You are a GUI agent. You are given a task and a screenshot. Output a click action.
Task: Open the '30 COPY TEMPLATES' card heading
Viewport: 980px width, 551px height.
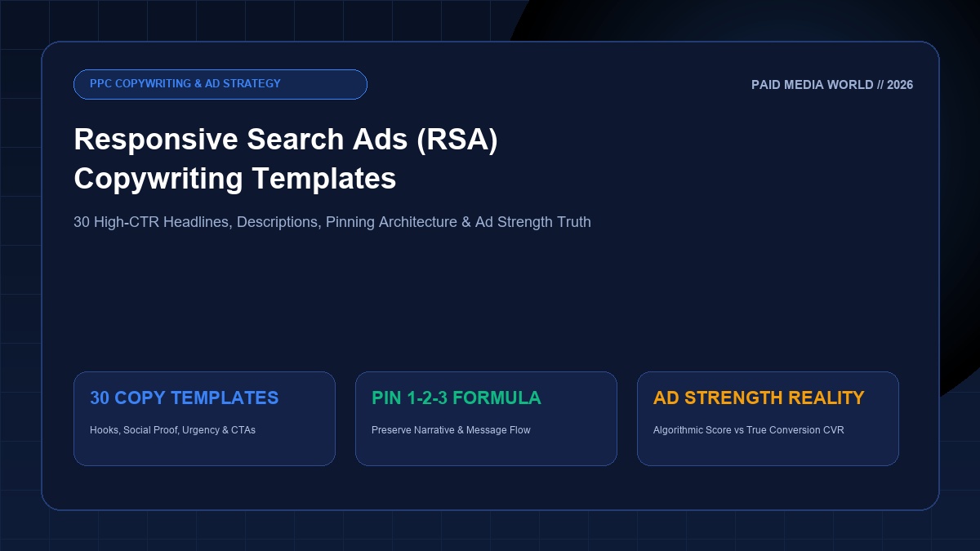(x=185, y=398)
